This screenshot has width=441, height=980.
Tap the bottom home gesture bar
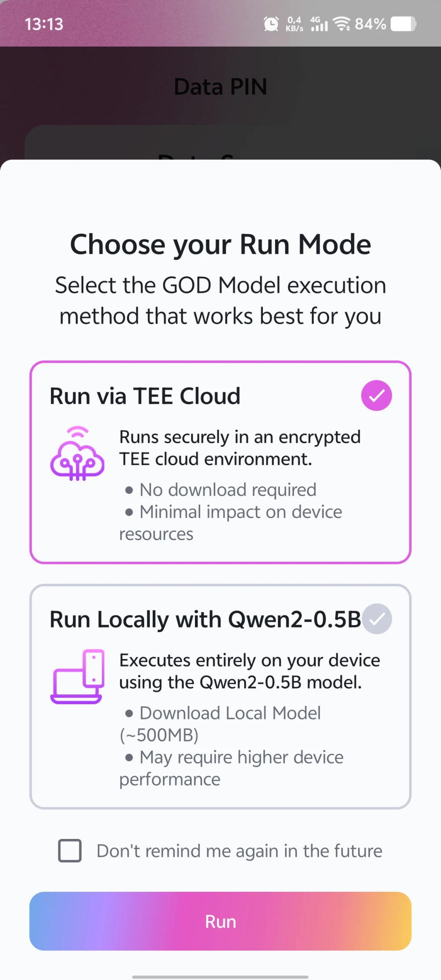coord(220,976)
